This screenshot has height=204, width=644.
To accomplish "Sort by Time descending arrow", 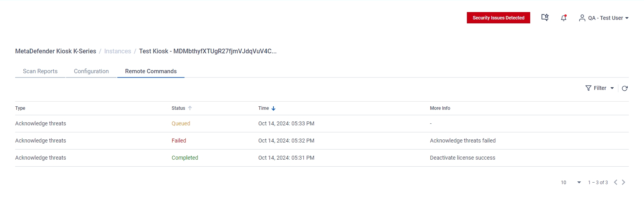I will click(273, 108).
